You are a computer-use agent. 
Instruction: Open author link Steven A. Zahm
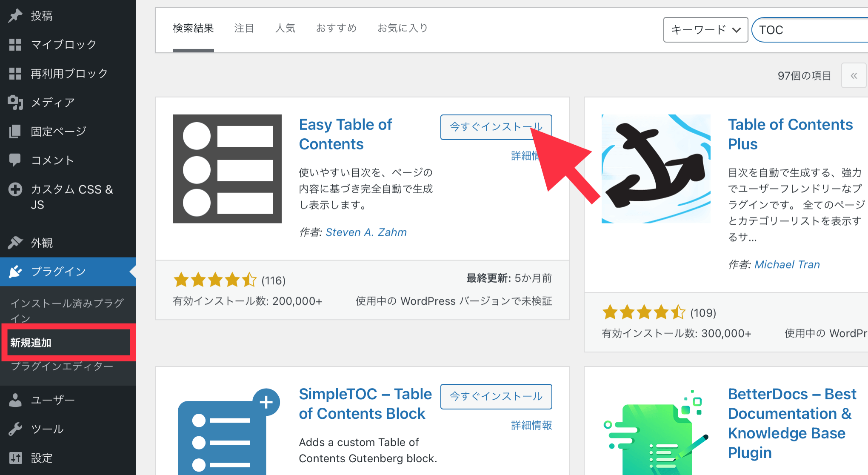point(366,232)
